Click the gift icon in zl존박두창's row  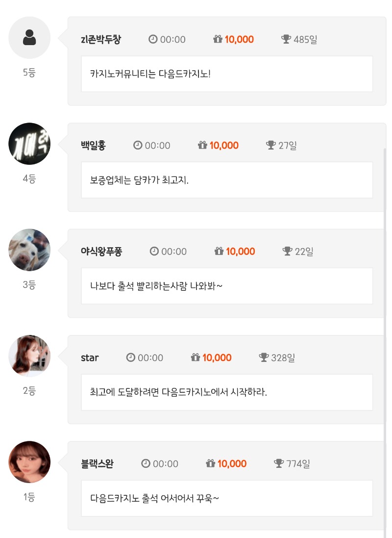pyautogui.click(x=218, y=39)
